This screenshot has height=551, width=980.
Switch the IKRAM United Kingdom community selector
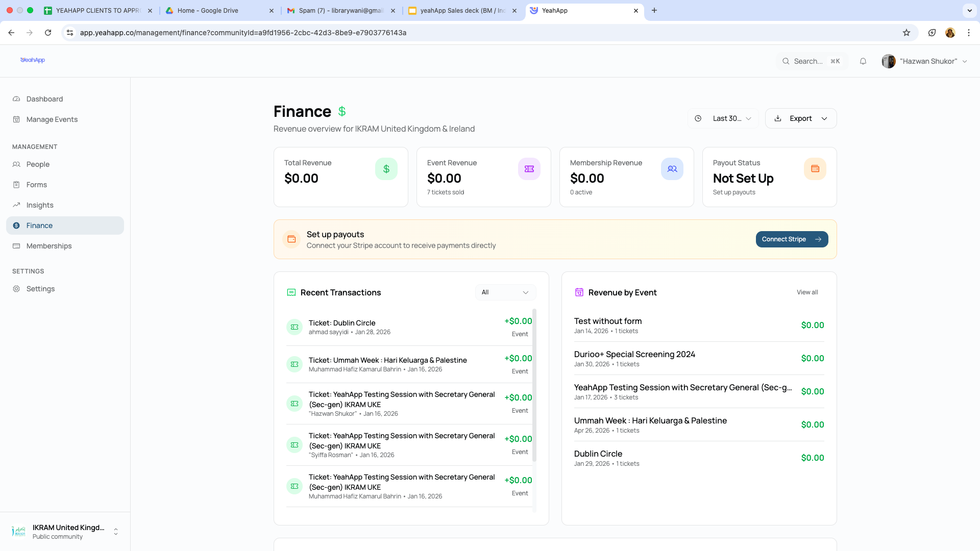click(65, 531)
